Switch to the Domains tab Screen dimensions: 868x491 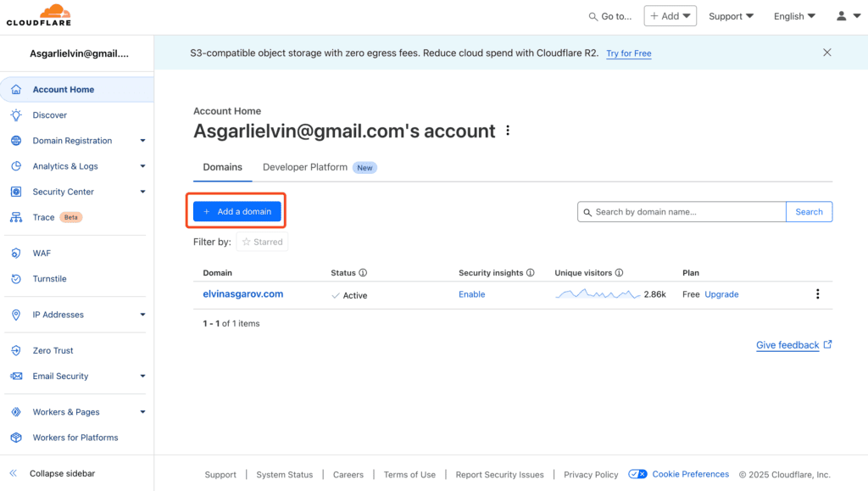(223, 167)
